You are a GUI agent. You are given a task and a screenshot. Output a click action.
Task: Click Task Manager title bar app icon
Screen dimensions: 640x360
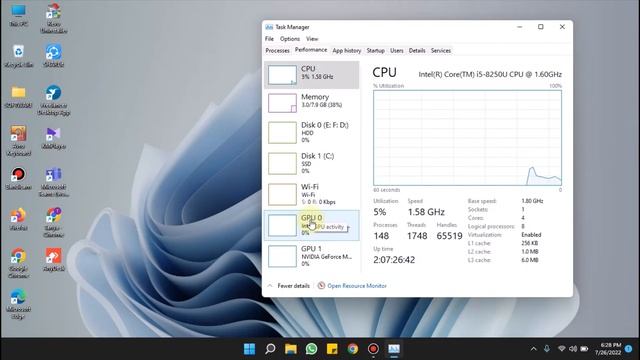click(269, 27)
